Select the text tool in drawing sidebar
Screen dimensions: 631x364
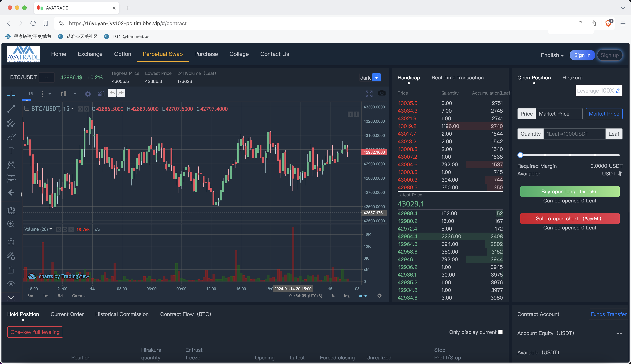pos(11,151)
